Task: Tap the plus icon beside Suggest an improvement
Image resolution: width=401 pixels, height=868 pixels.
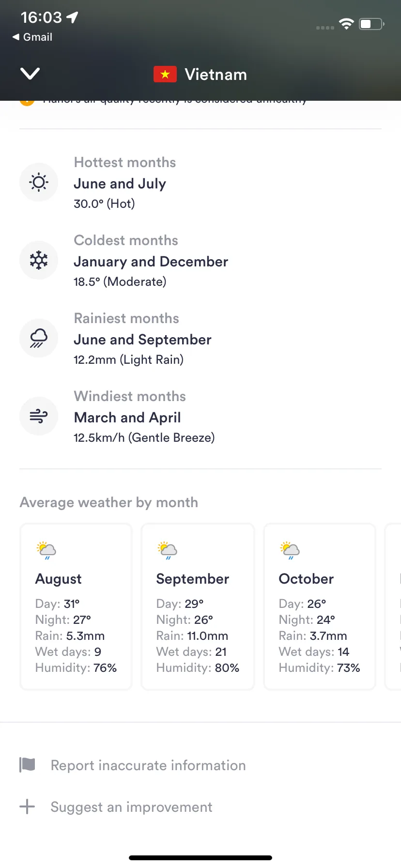Action: click(x=27, y=806)
